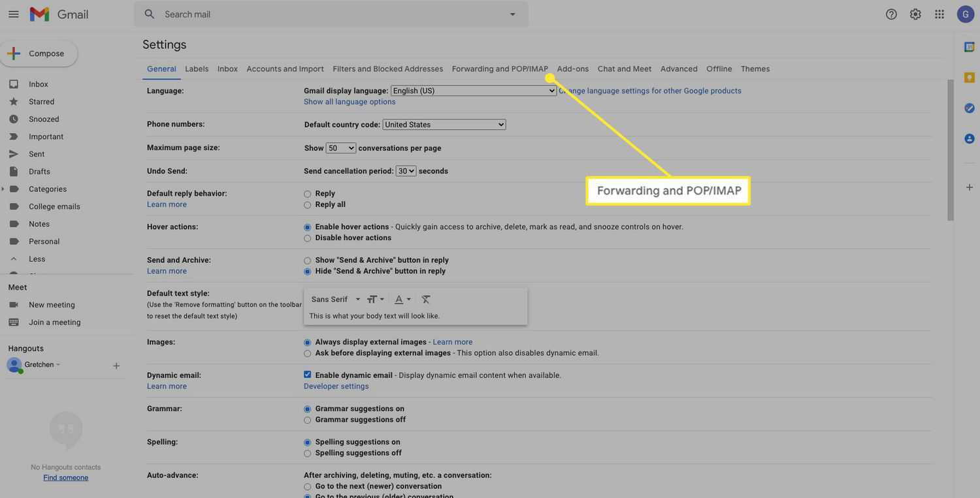Open the Google account avatar
The image size is (980, 498).
coord(966,14)
